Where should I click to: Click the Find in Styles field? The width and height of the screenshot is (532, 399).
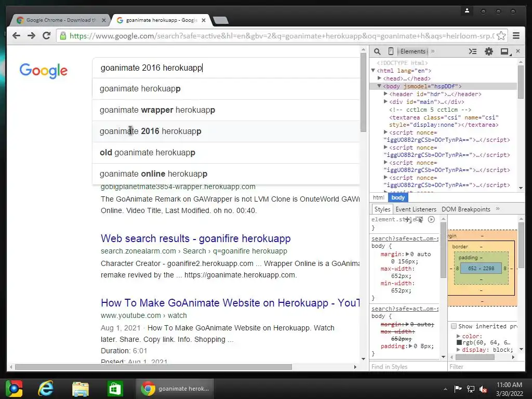tap(408, 367)
